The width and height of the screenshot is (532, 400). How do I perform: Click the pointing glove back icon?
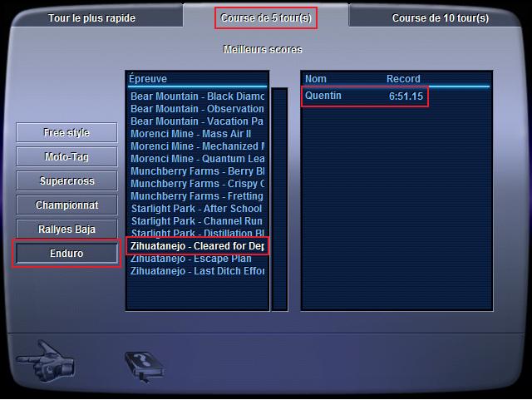tap(45, 361)
